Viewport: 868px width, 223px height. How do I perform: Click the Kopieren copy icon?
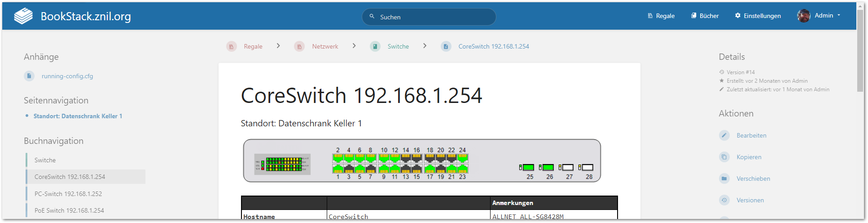(x=724, y=157)
